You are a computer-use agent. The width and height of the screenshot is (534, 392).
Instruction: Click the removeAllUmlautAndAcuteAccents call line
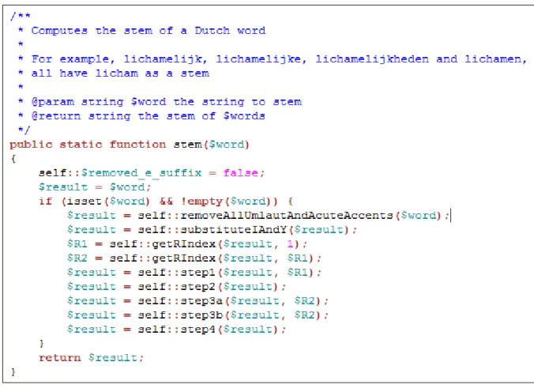258,216
